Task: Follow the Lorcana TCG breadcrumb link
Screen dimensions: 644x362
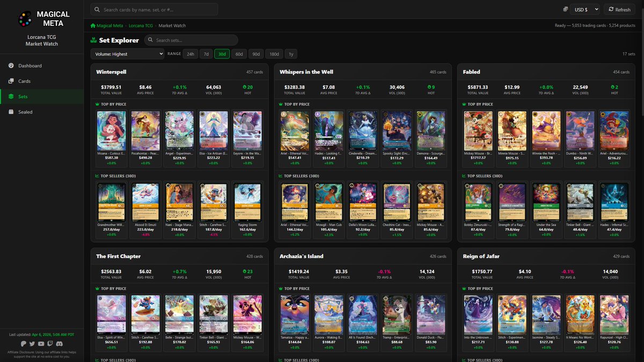Action: pyautogui.click(x=141, y=25)
